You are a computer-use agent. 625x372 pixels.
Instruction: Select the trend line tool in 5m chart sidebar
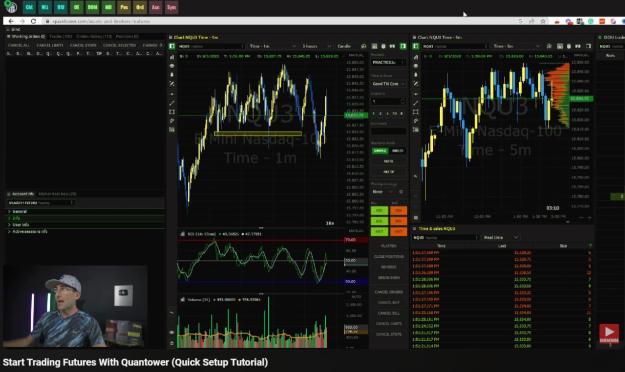(x=416, y=103)
